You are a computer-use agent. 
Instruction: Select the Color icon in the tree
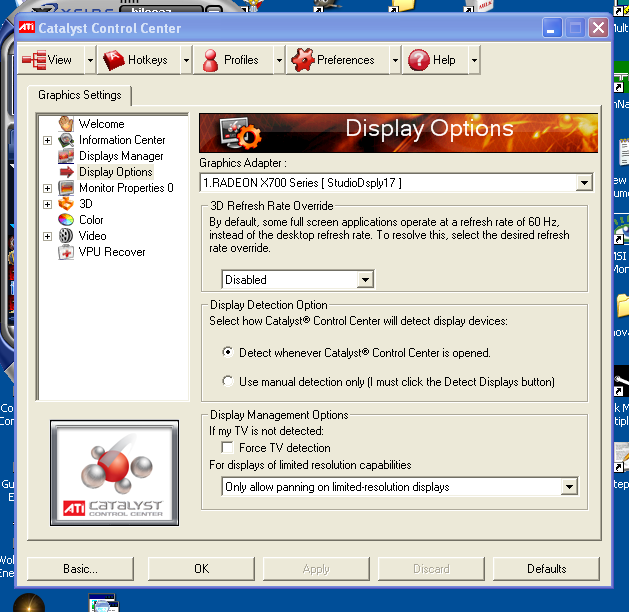point(66,220)
